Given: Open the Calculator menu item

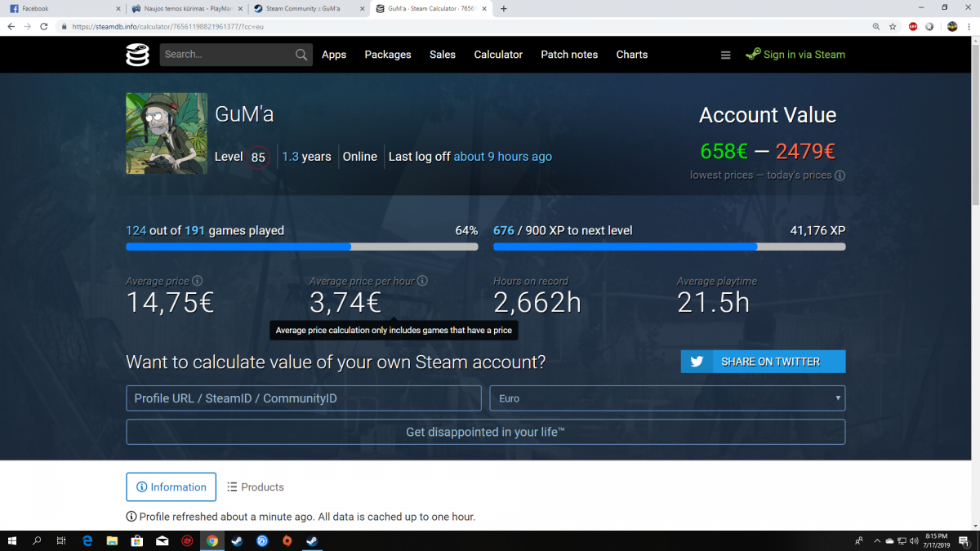Looking at the screenshot, I should (498, 55).
